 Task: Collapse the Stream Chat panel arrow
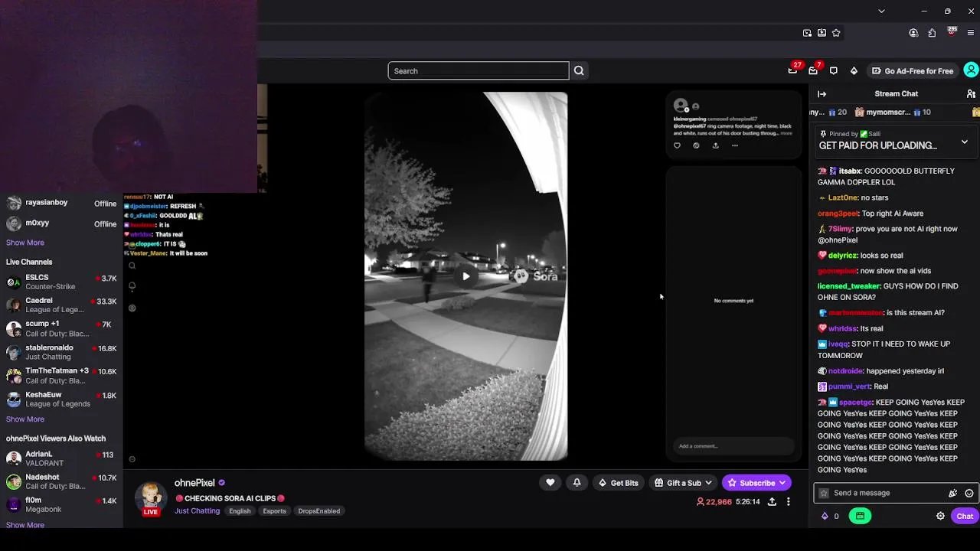(822, 94)
